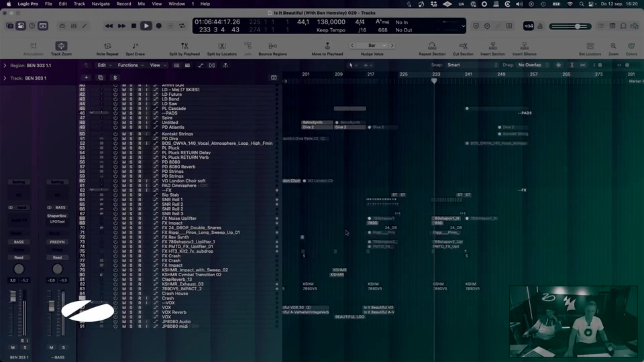Toggle the global Solo S button above track list
Image resolution: width=644 pixels, height=362 pixels.
pos(115,78)
